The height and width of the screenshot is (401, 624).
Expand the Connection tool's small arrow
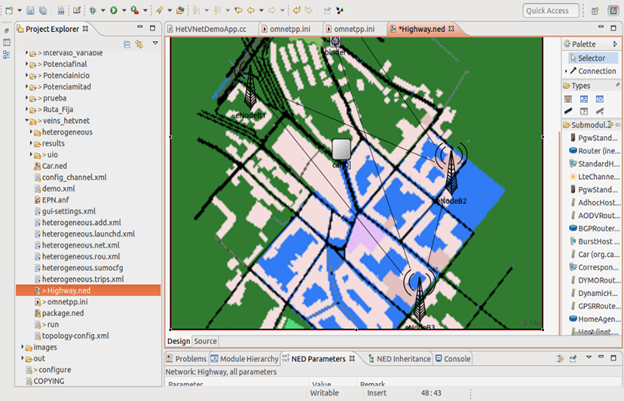[566, 71]
